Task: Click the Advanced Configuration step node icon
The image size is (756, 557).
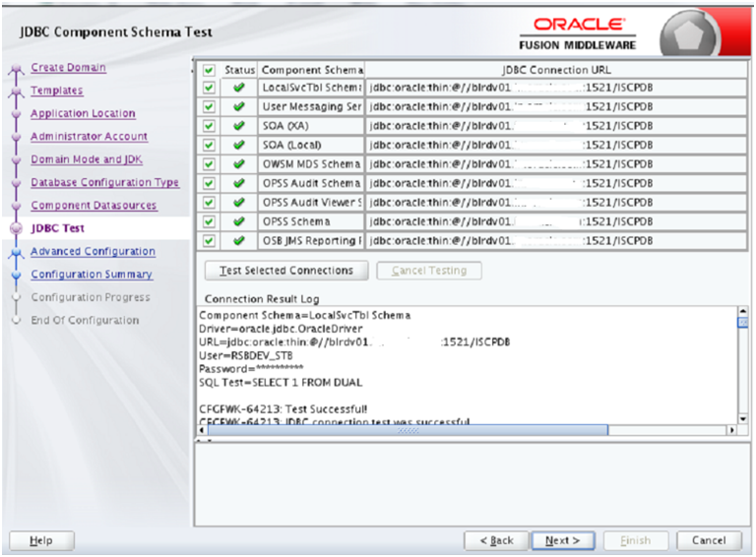Action: 17,252
